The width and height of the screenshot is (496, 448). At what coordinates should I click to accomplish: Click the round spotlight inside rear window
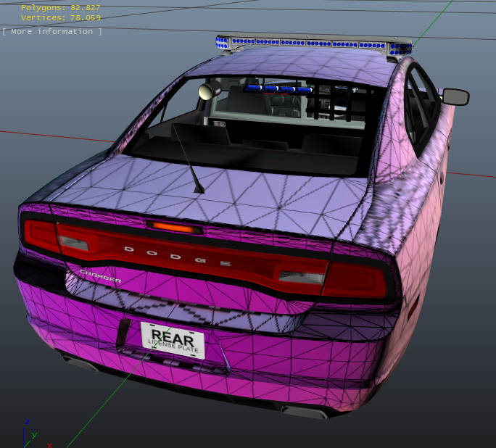click(210, 90)
